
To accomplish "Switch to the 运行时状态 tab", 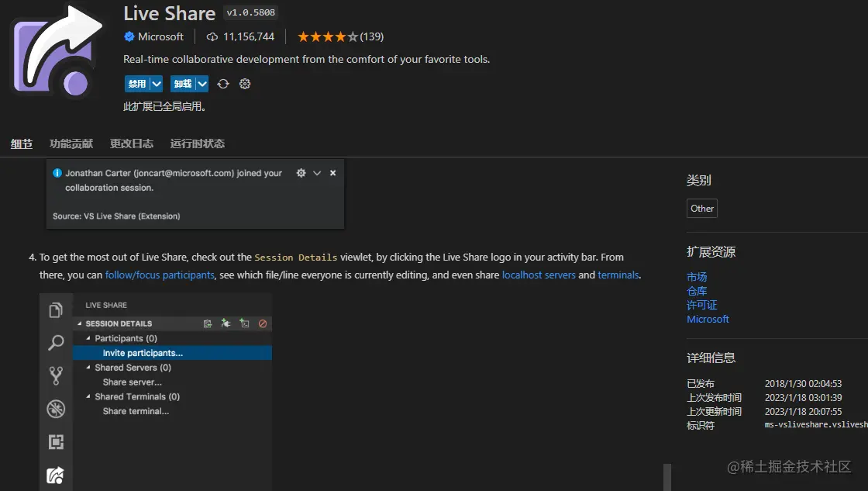I will tap(198, 144).
